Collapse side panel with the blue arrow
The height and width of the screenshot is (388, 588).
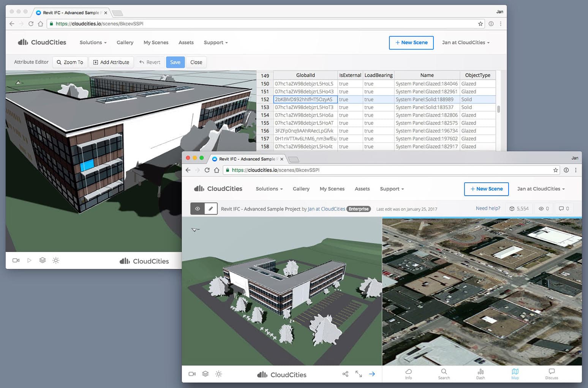[x=372, y=374]
